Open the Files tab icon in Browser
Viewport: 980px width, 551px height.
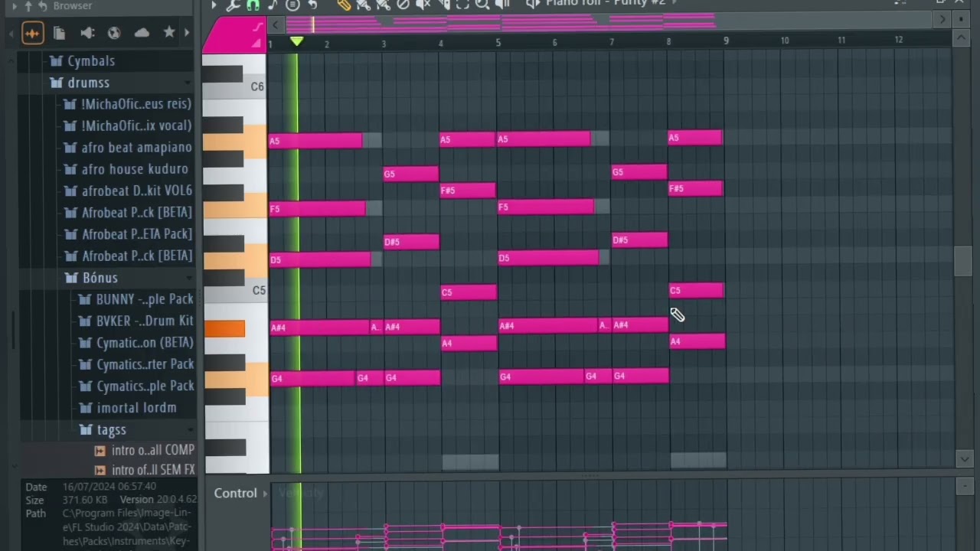tap(59, 33)
